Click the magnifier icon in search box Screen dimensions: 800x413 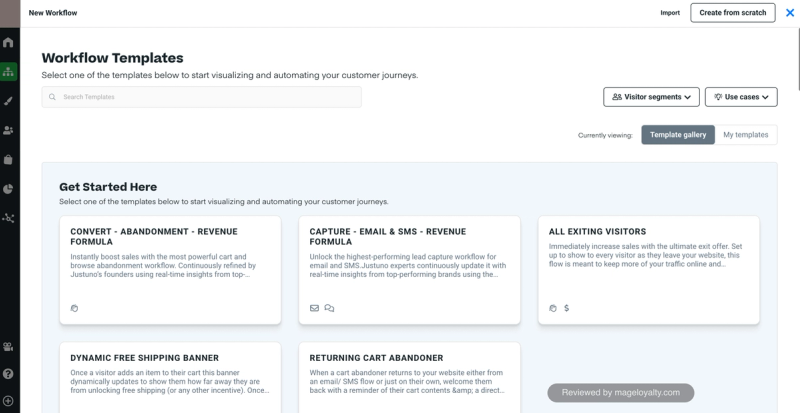coord(52,97)
